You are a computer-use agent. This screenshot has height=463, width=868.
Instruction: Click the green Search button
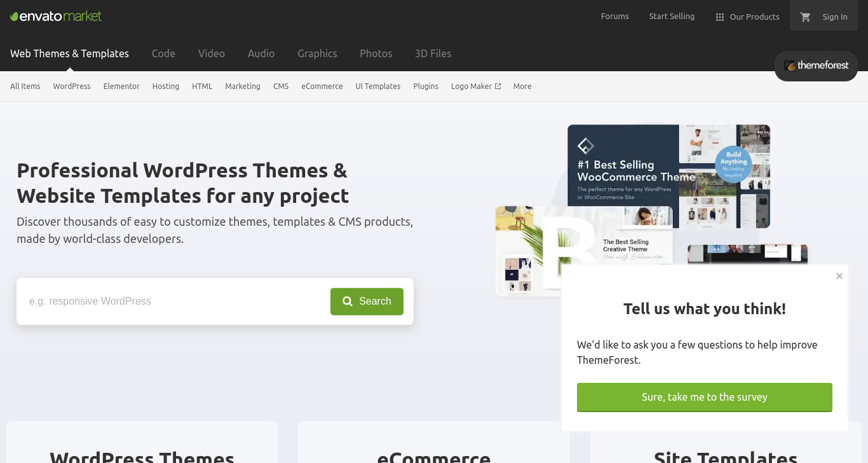tap(367, 301)
